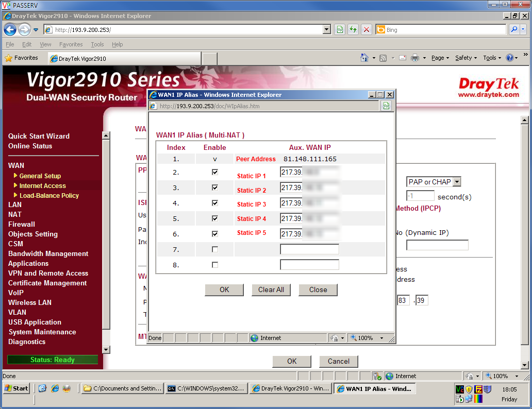The width and height of the screenshot is (532, 409).
Task: Uncheck Enable checkbox for index 6
Action: 215,234
